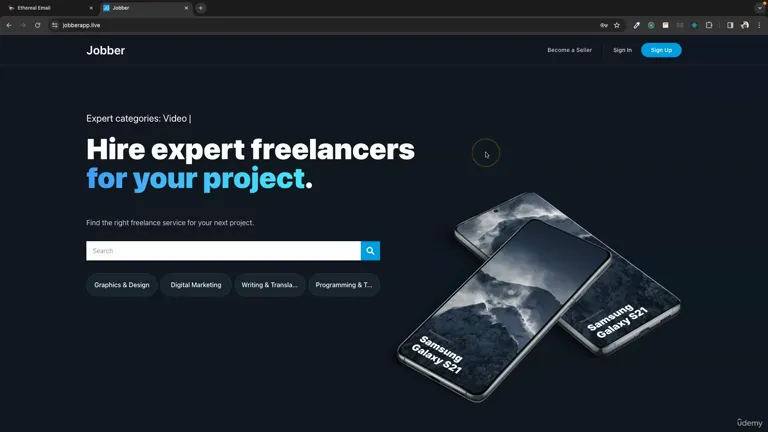Reload the jobberapp.live page
The height and width of the screenshot is (432, 768).
click(37, 25)
